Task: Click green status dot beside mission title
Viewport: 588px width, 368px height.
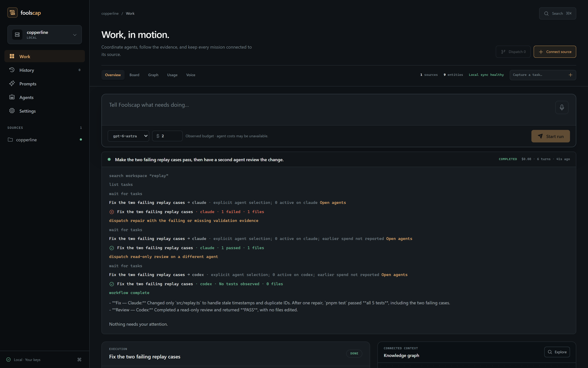Action: pos(109,159)
